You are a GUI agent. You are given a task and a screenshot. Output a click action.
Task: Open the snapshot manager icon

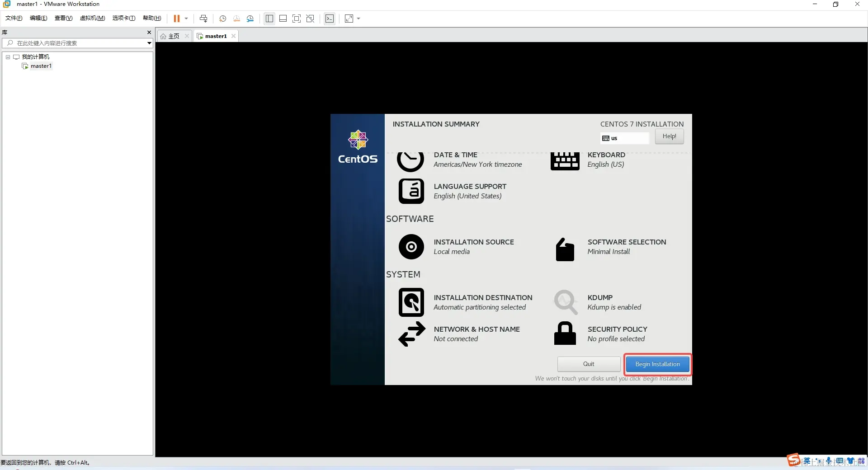[x=250, y=19]
